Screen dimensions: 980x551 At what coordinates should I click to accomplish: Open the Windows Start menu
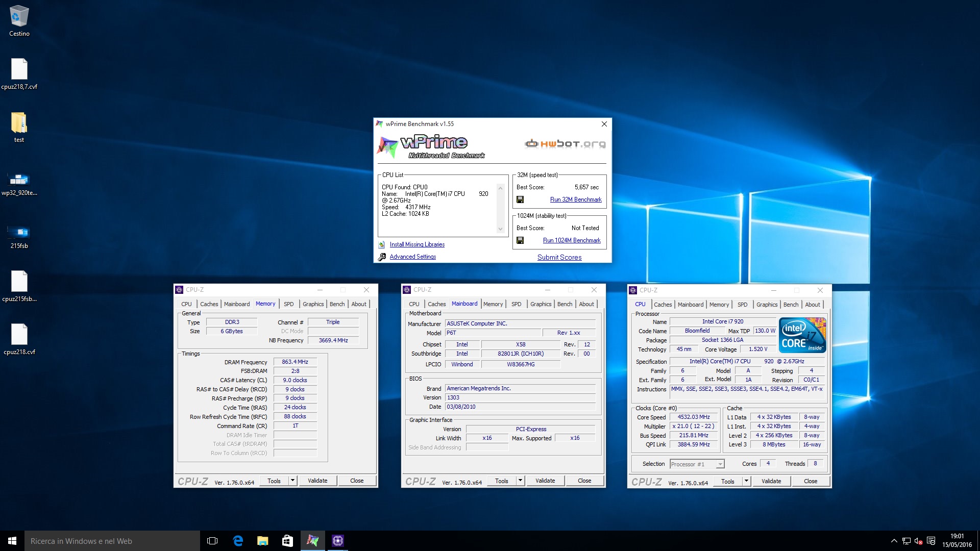coord(12,541)
